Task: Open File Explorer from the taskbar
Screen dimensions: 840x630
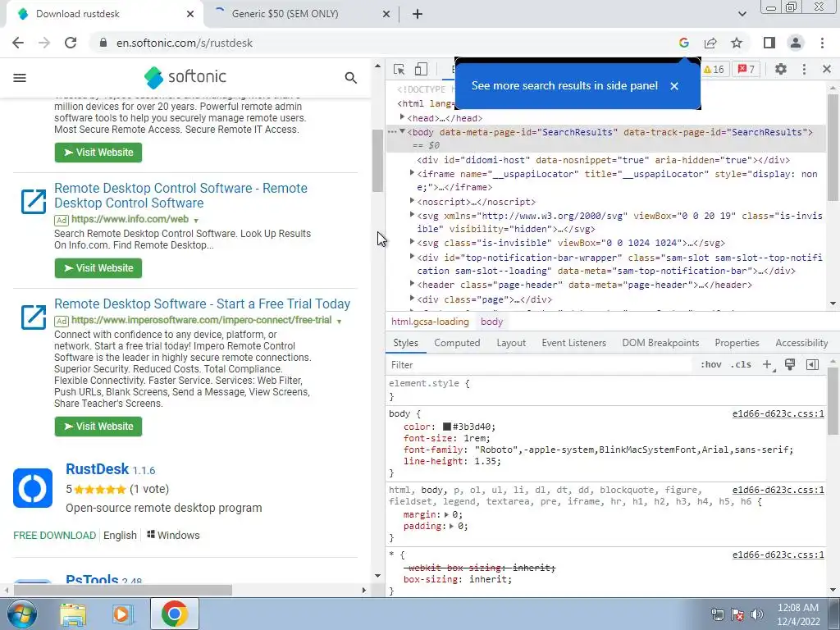Action: pyautogui.click(x=73, y=614)
